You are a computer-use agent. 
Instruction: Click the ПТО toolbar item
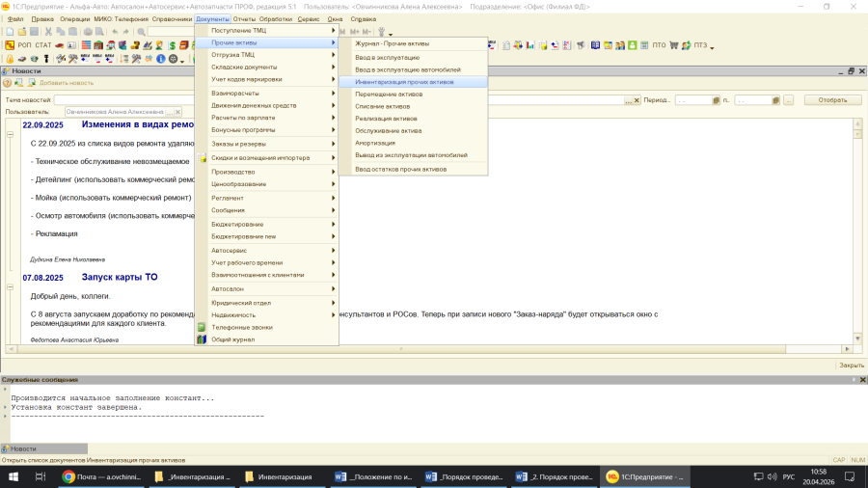[x=659, y=45]
